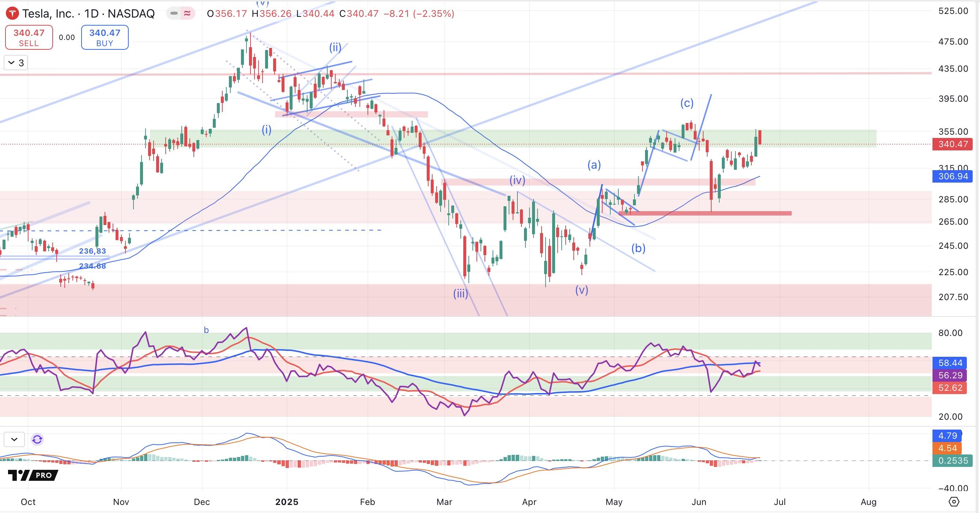Select the red 340.47 current price label
This screenshot has width=980, height=513.
pyautogui.click(x=953, y=144)
